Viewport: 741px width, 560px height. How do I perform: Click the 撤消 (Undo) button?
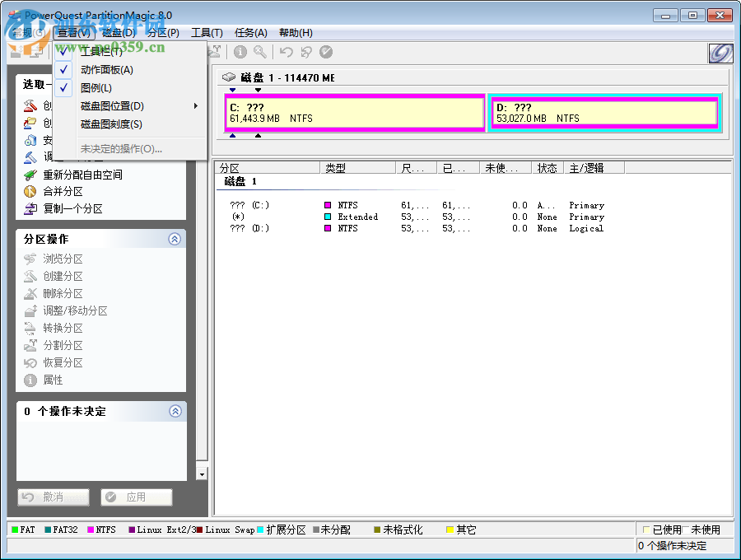(53, 497)
